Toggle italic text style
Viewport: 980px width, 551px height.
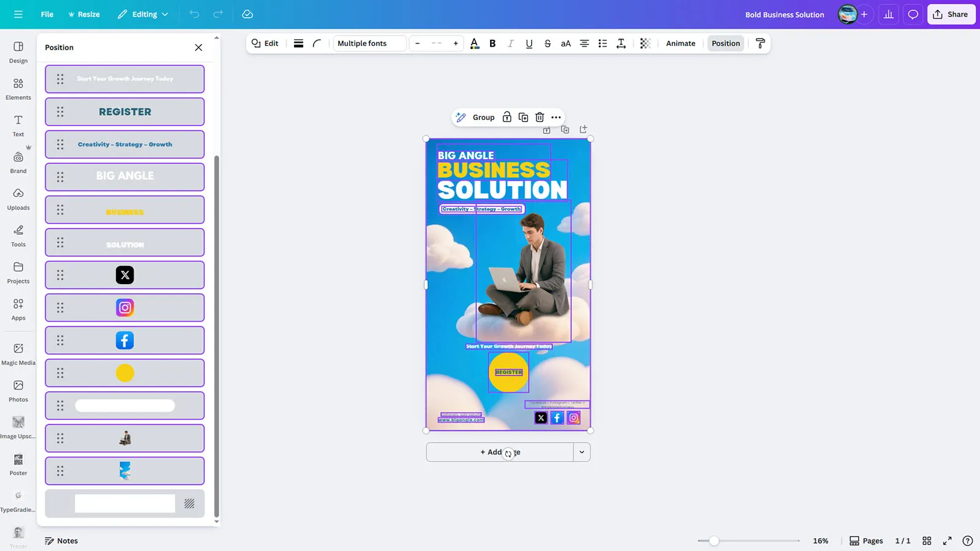pos(510,43)
